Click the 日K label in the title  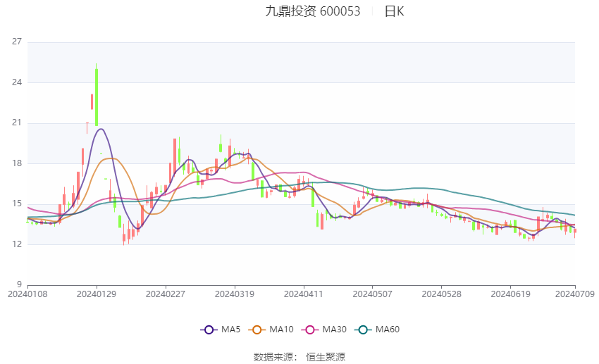click(x=394, y=11)
